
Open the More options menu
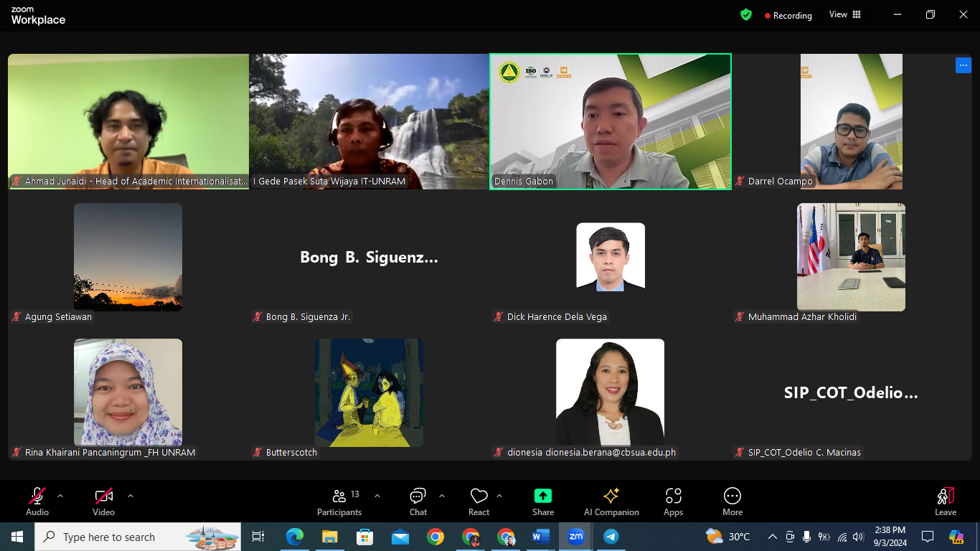point(732,501)
